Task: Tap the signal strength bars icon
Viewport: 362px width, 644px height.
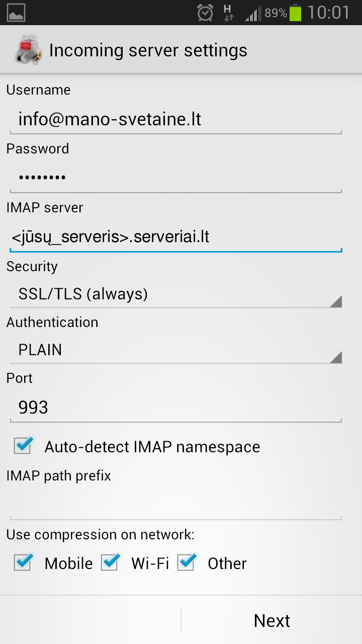Action: [253, 14]
